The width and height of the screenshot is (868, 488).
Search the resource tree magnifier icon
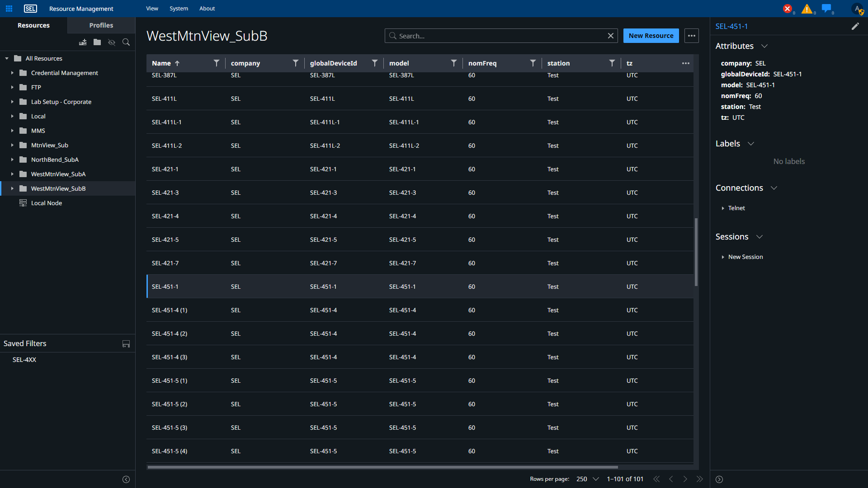click(126, 42)
